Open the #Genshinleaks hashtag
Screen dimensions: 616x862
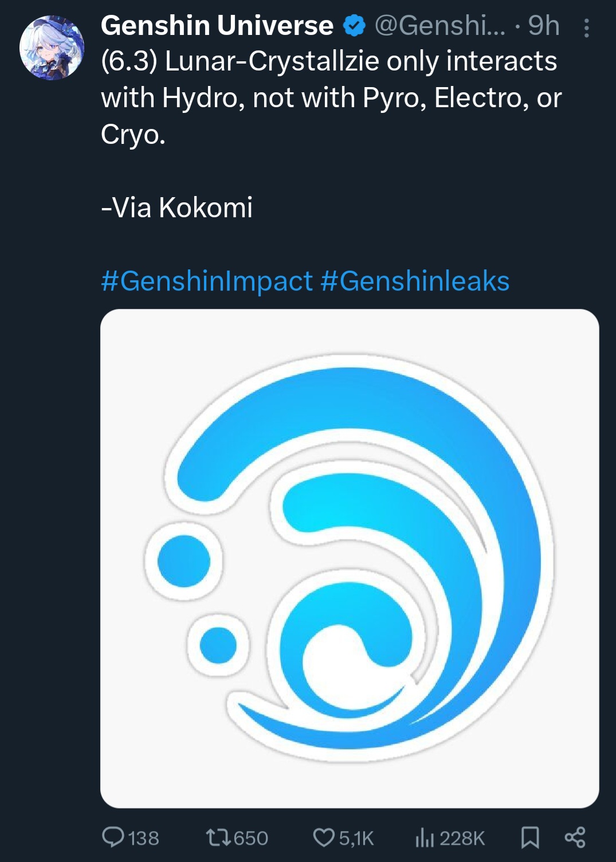(x=415, y=281)
